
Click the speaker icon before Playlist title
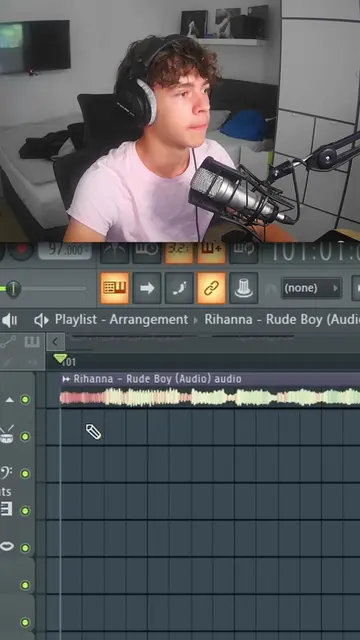tap(41, 320)
